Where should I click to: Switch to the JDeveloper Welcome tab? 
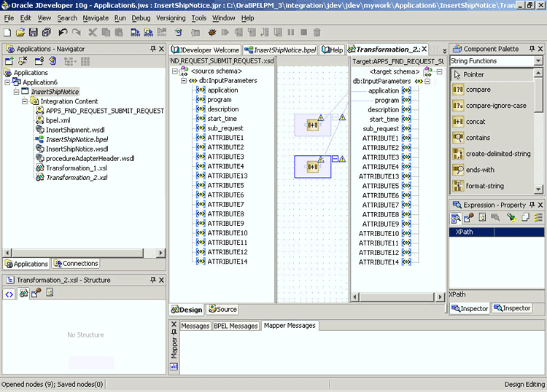point(205,50)
